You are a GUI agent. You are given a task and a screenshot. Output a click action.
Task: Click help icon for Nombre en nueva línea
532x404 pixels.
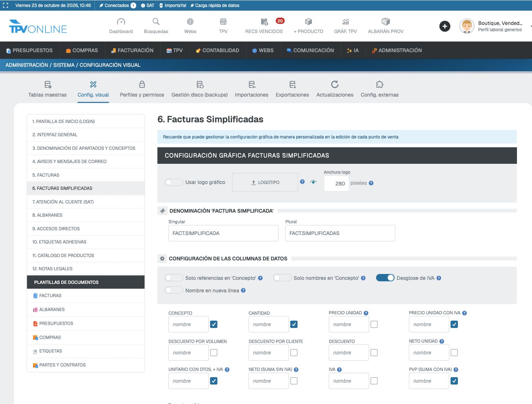[243, 291]
